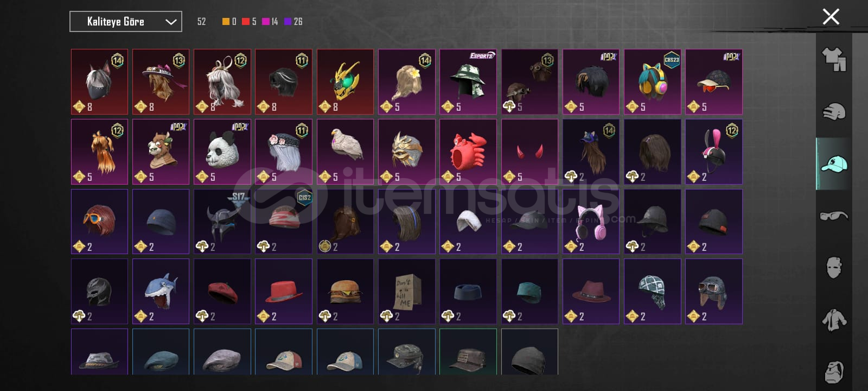Close the inventory with the X icon
Screen dimensions: 868x391
pyautogui.click(x=831, y=17)
